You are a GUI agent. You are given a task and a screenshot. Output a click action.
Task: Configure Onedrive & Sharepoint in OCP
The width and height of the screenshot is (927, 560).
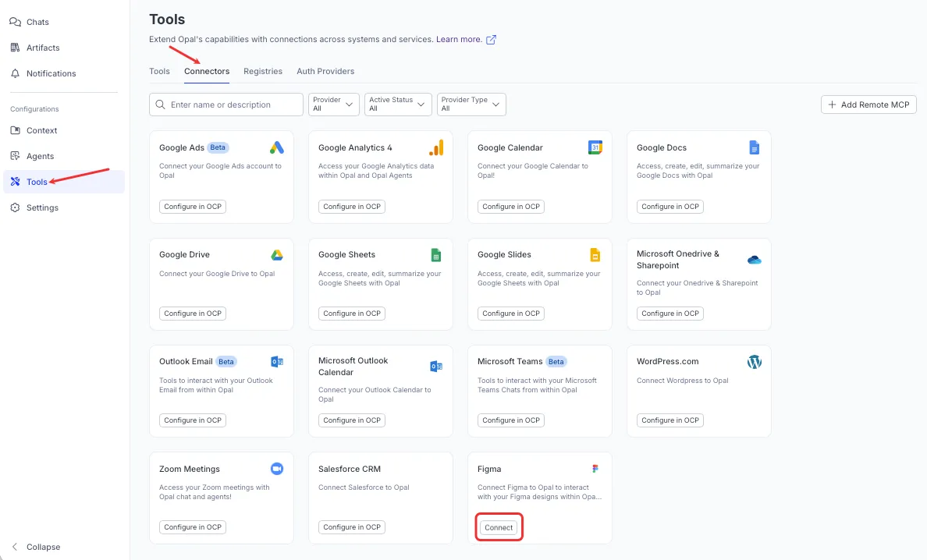(669, 314)
